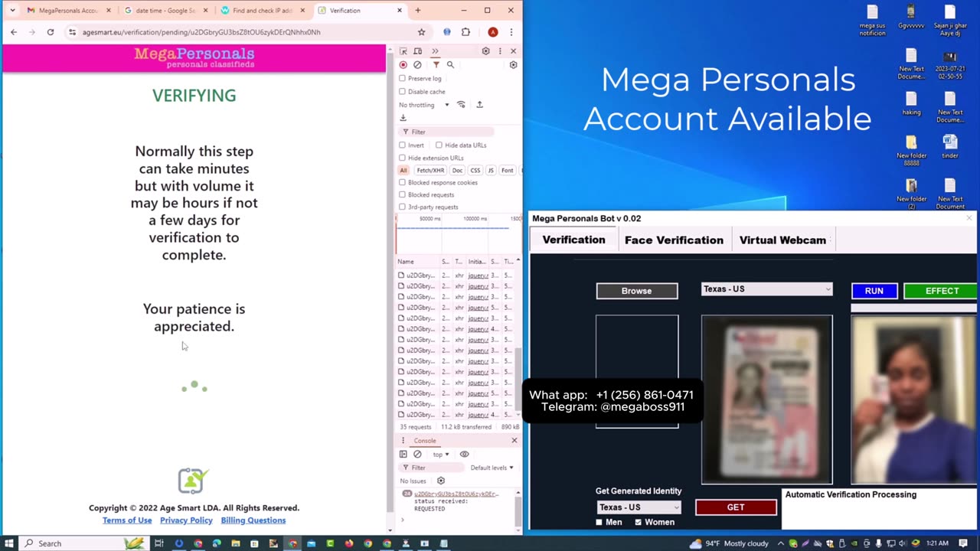Open the Chrome tab search chevron

12,11
